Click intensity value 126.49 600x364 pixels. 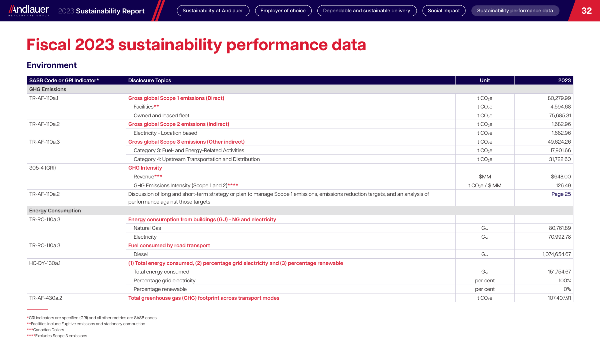tap(563, 186)
